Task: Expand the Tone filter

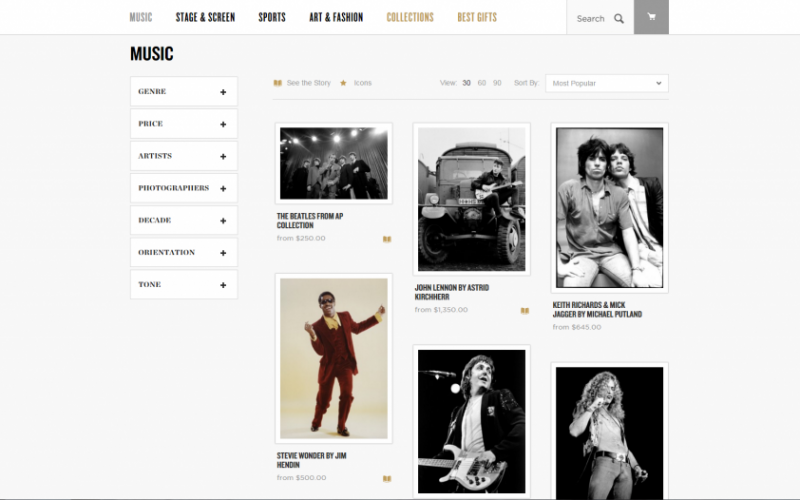Action: (x=184, y=285)
